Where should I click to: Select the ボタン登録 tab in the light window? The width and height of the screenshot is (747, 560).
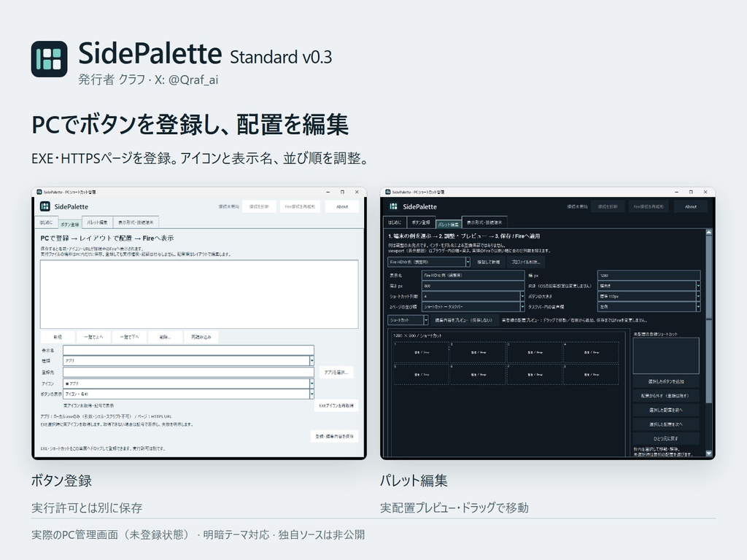click(x=70, y=224)
